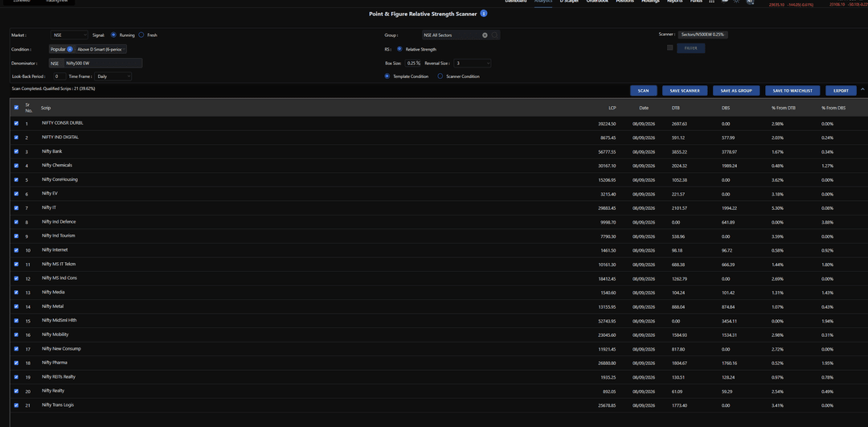Select the Fresh signal radio button

[x=141, y=35]
